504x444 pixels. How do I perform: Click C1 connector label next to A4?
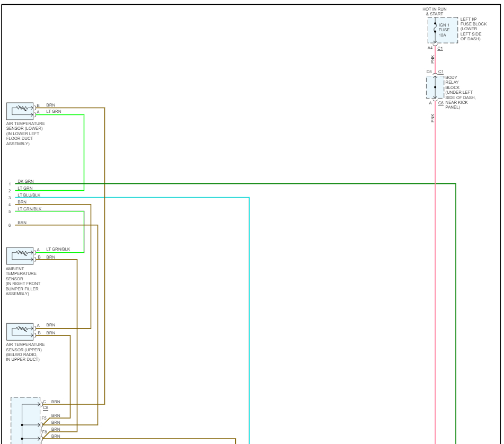[x=440, y=49]
